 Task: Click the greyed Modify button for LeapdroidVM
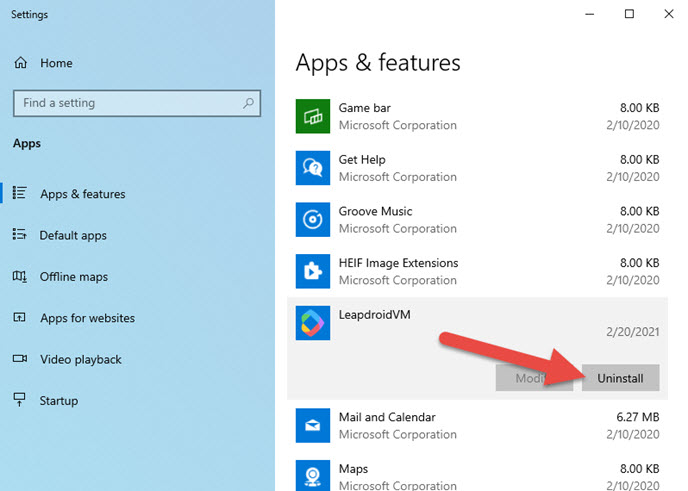point(534,378)
